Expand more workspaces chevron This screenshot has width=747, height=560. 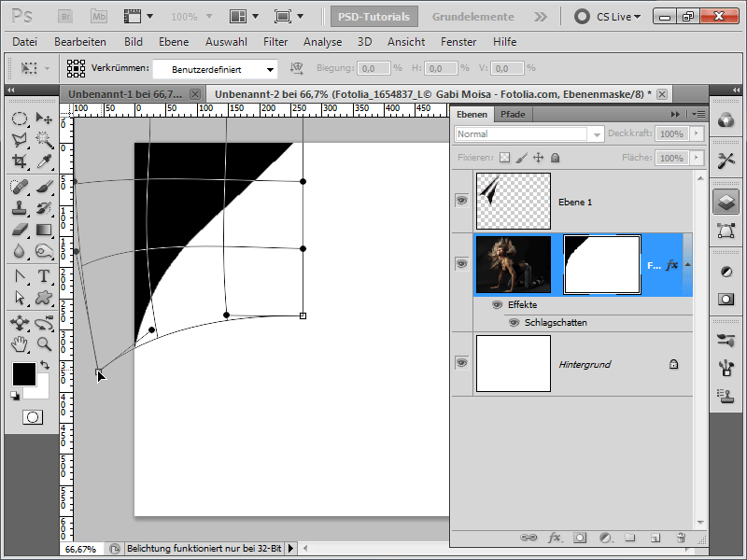541,17
